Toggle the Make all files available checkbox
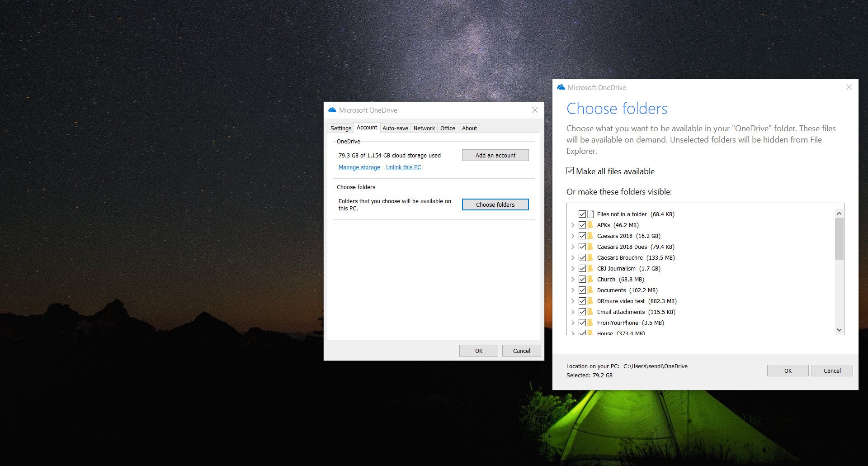The image size is (868, 466). pos(570,171)
